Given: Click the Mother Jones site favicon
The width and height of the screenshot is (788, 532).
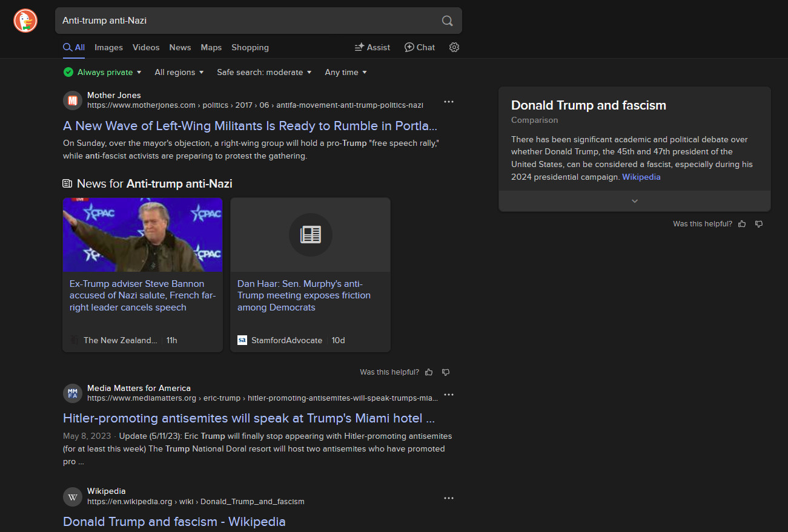Looking at the screenshot, I should pyautogui.click(x=73, y=100).
